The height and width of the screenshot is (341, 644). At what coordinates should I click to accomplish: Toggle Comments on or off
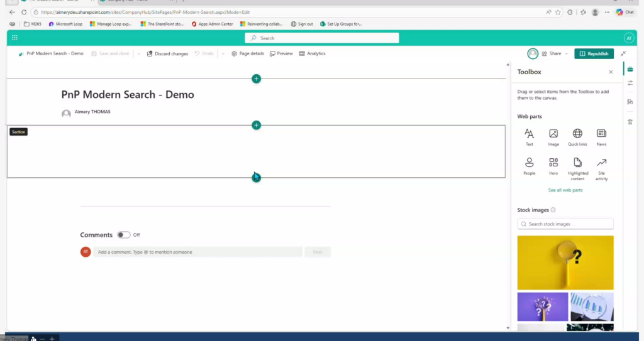point(124,235)
